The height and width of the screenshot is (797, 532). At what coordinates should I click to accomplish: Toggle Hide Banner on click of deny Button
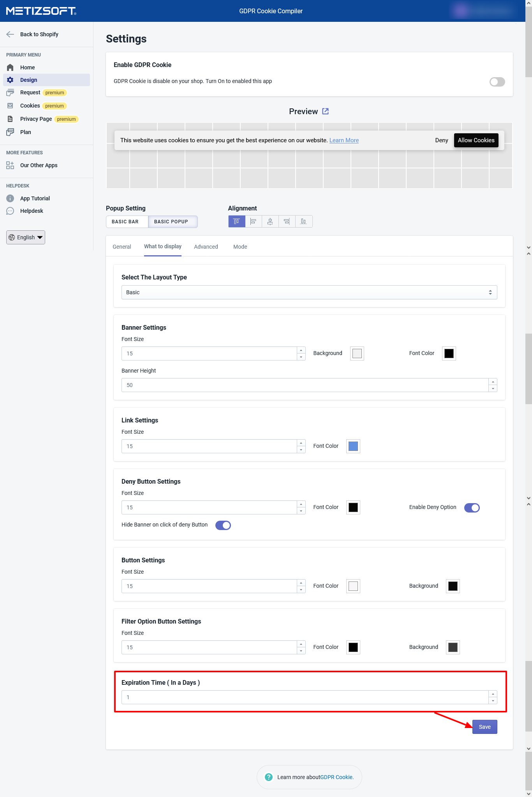pyautogui.click(x=223, y=525)
